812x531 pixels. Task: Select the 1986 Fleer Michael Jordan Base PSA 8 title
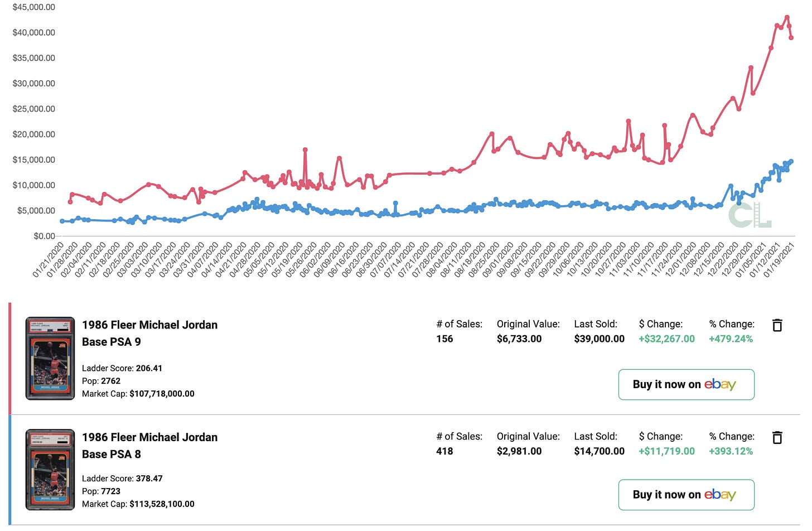click(x=149, y=446)
